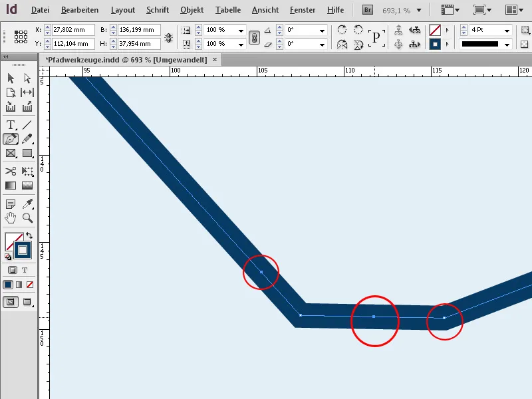Activate the Type tool

pyautogui.click(x=11, y=124)
